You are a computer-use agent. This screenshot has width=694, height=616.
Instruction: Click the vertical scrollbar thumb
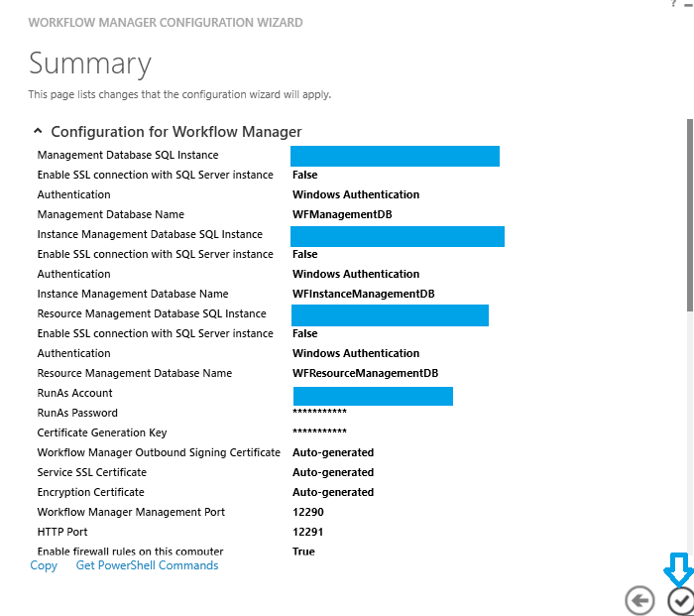coord(690,215)
